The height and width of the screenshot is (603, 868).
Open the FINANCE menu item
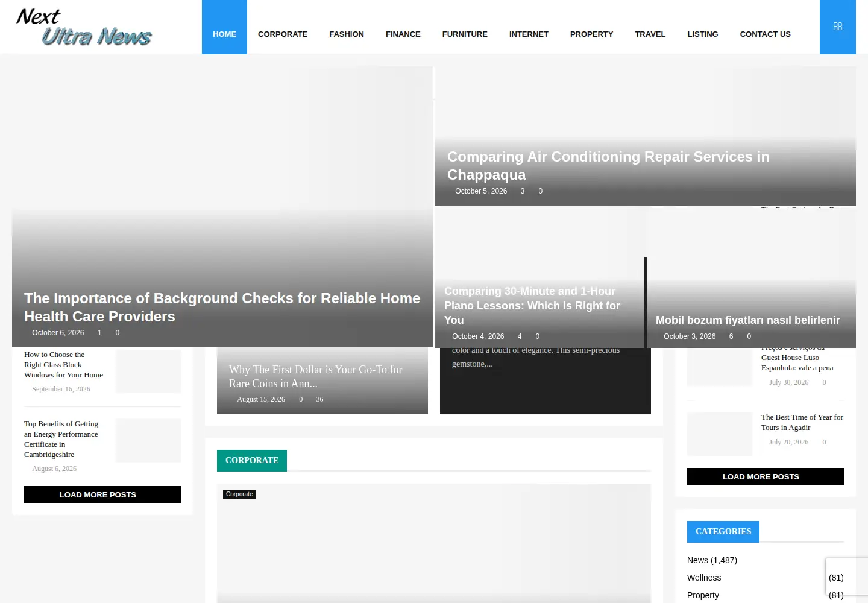[x=403, y=34]
